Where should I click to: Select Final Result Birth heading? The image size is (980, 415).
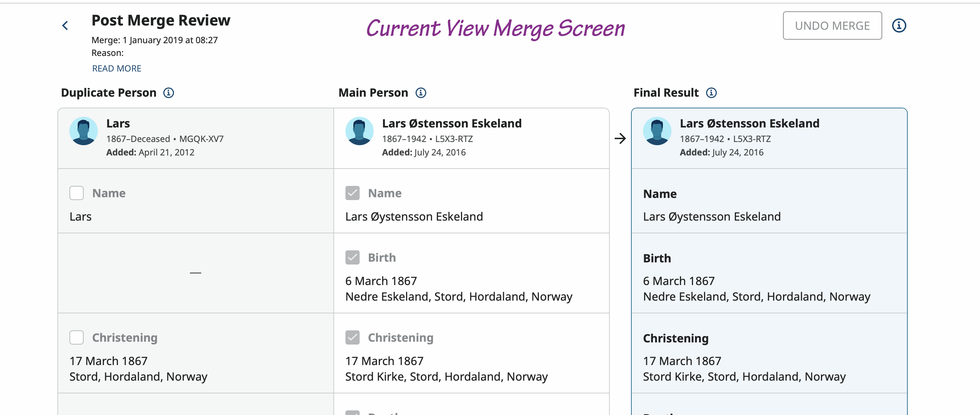pyautogui.click(x=657, y=258)
